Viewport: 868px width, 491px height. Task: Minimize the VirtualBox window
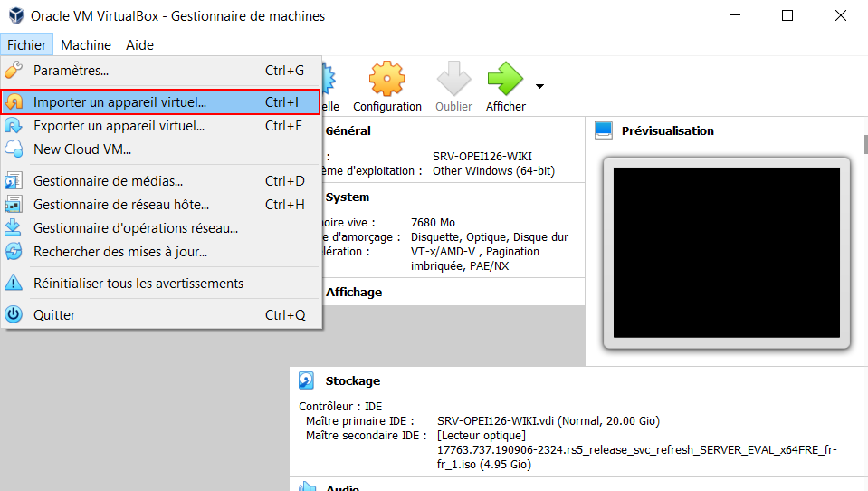click(x=735, y=15)
